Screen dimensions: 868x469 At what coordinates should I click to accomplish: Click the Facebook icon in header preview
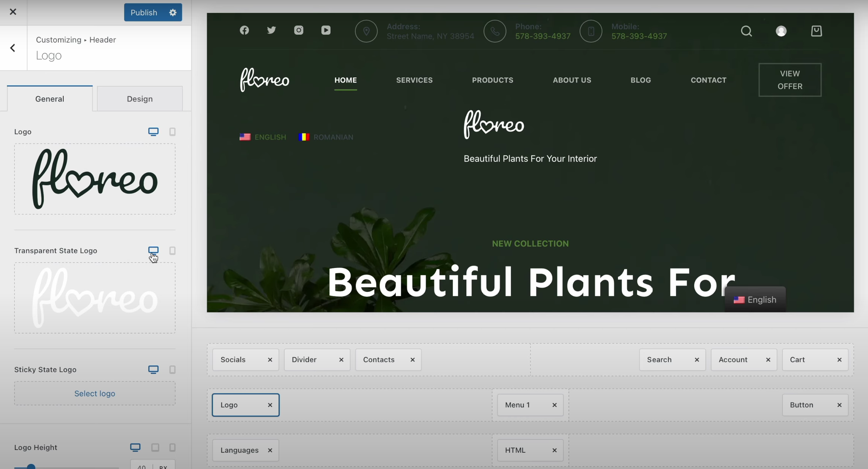tap(244, 30)
